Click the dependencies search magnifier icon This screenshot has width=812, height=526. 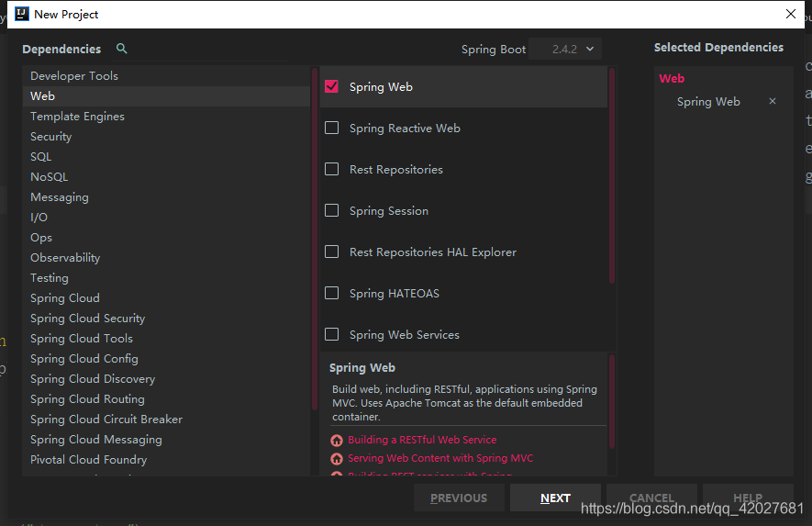point(122,49)
